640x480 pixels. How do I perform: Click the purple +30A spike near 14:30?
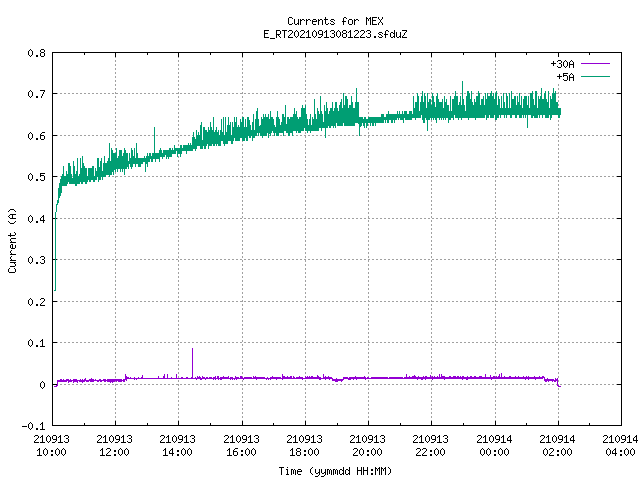pyautogui.click(x=193, y=362)
